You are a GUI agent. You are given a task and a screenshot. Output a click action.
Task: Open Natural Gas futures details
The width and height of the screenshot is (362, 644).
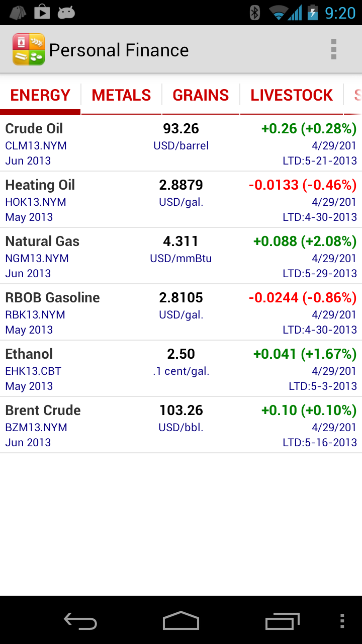tap(181, 257)
